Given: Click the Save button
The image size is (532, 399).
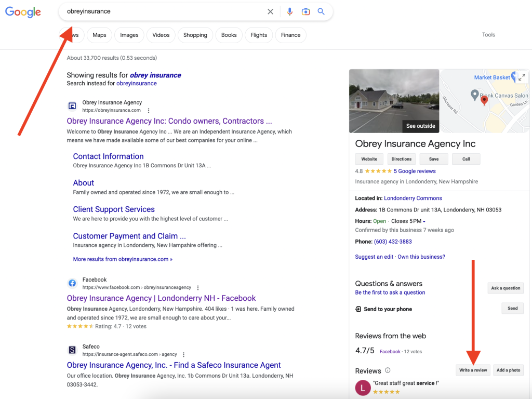Looking at the screenshot, I should [x=434, y=159].
